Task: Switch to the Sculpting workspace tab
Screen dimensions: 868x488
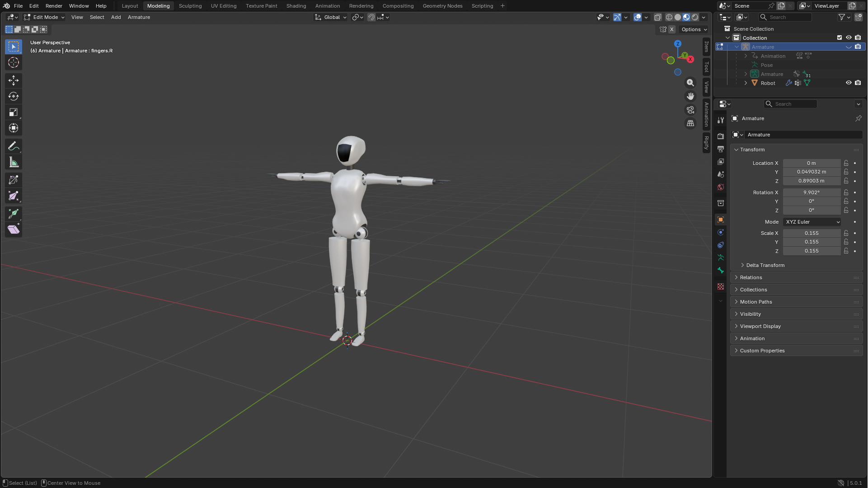Action: tap(190, 6)
